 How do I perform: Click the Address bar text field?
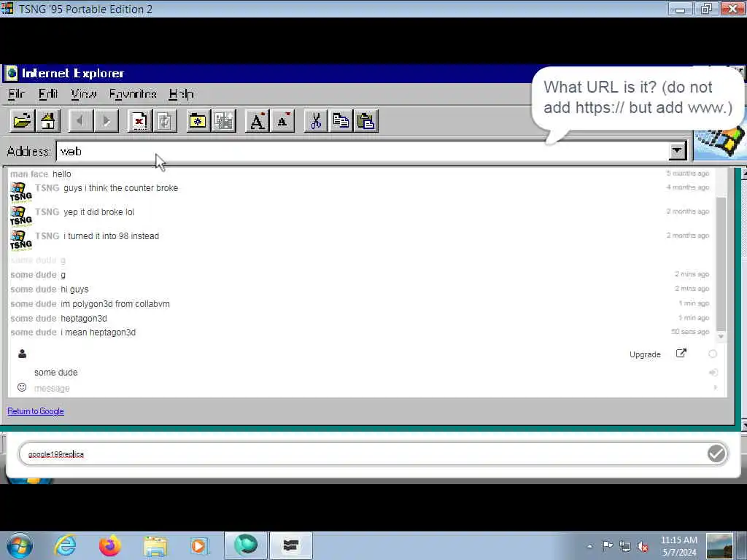point(362,152)
